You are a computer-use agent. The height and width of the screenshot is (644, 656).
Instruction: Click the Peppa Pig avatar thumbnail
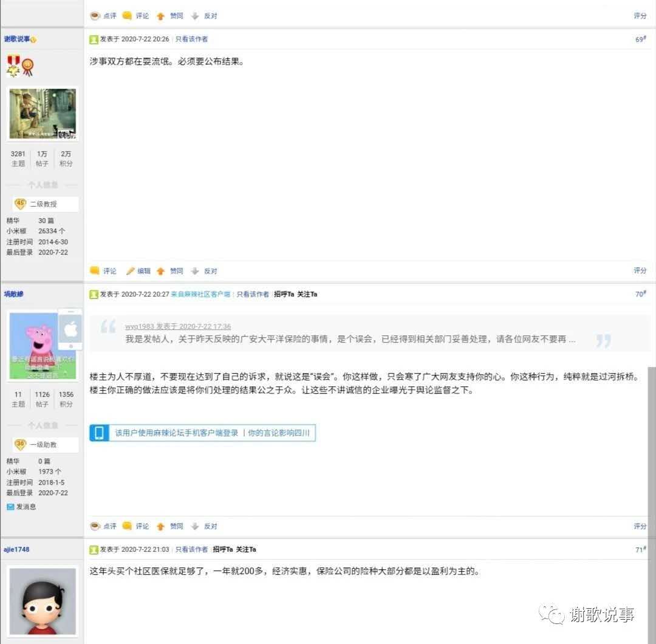(42, 346)
